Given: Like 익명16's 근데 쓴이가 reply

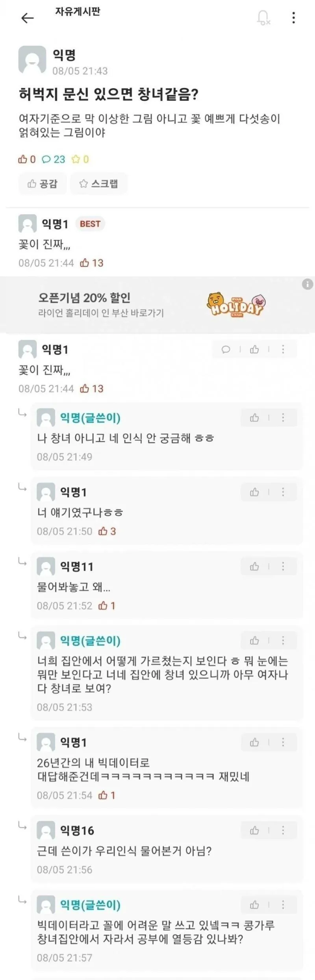Looking at the screenshot, I should (x=254, y=830).
